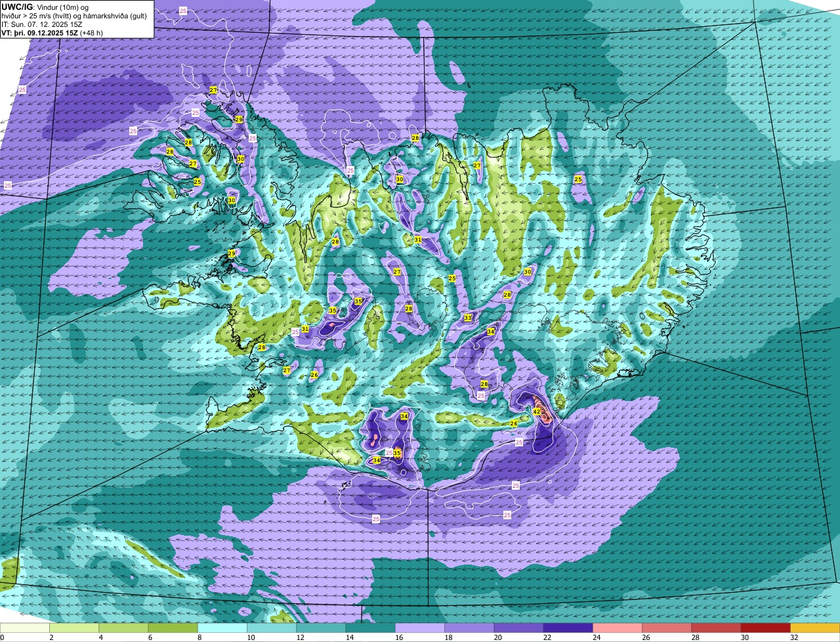Click the legend scale number 0
The width and height of the screenshot is (840, 642).
(2, 637)
